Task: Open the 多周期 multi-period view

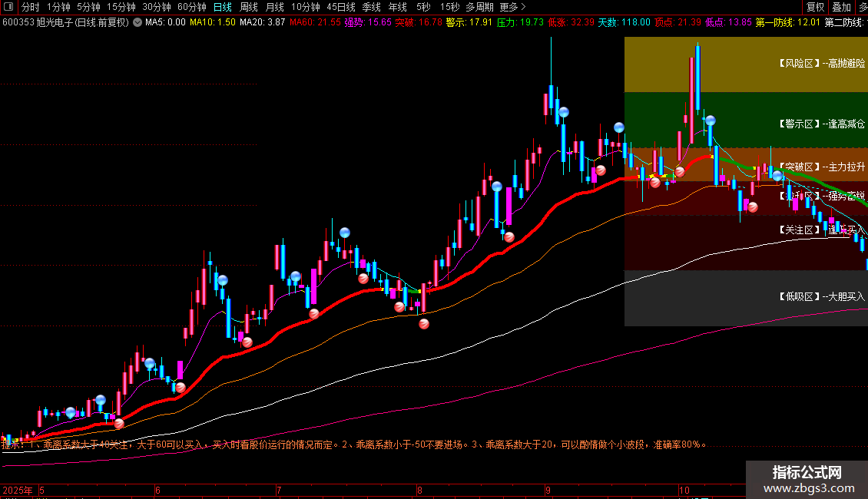Action: pyautogui.click(x=479, y=7)
